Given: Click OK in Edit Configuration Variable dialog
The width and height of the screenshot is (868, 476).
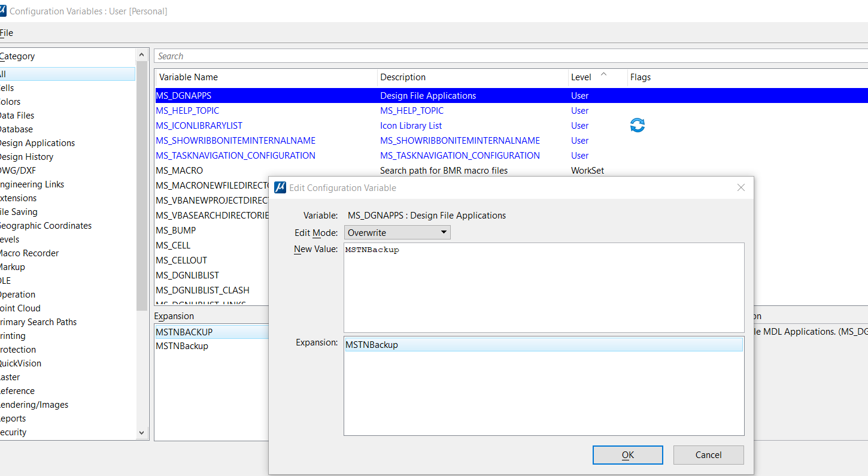Looking at the screenshot, I should click(628, 454).
